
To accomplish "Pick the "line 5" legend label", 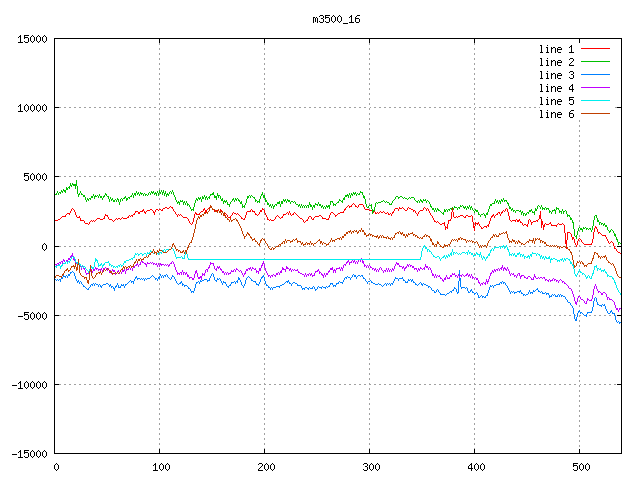I will (557, 101).
